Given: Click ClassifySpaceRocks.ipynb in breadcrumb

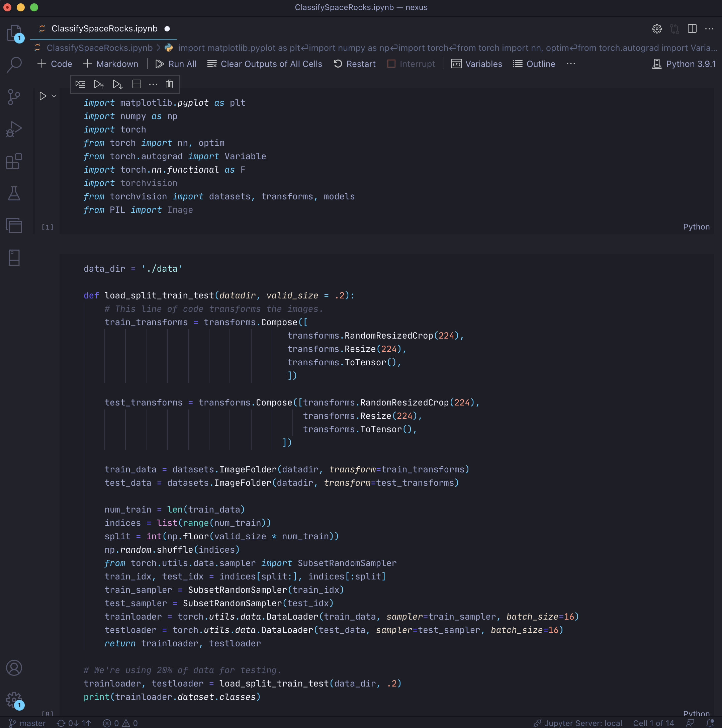Looking at the screenshot, I should click(99, 48).
